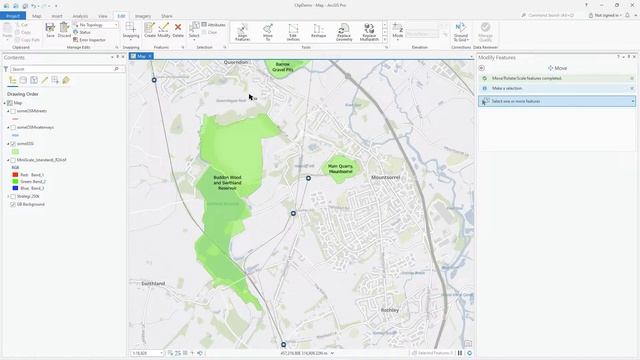The image size is (640, 360).
Task: Toggle visibility of someSSSI layer
Action: [13, 144]
